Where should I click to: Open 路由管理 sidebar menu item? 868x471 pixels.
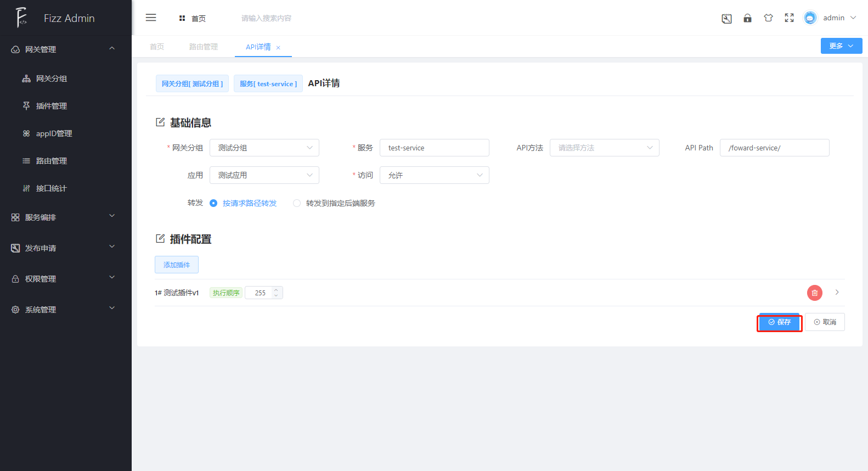click(x=66, y=161)
